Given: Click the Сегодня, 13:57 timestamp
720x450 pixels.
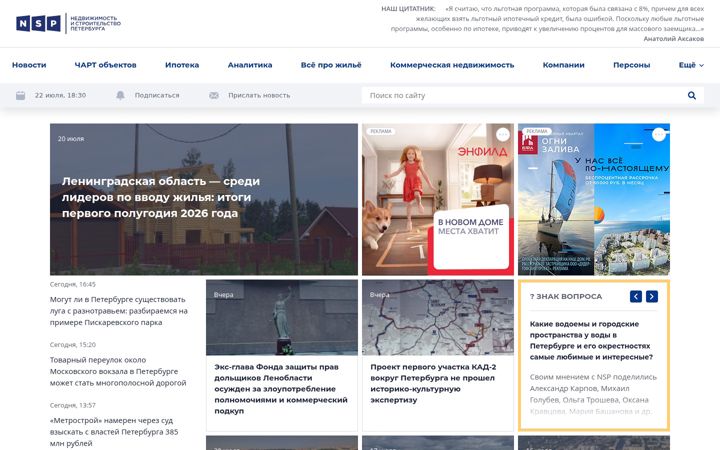Looking at the screenshot, I should [x=73, y=405].
